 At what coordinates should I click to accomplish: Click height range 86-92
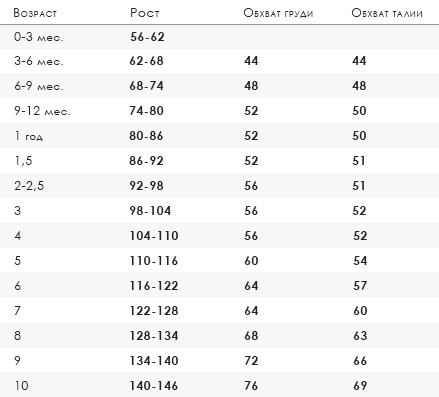pyautogui.click(x=146, y=161)
